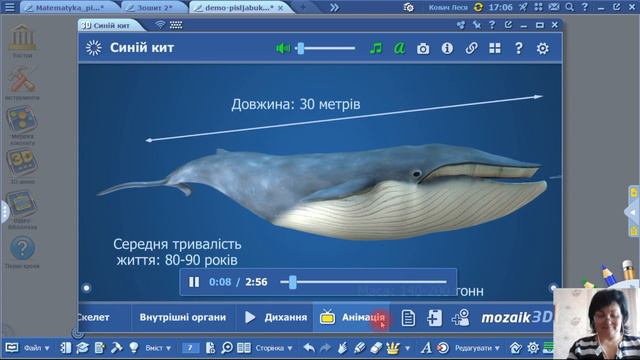Open the Відео бібліотека sidebar icon
640x360 pixels.
[x=22, y=210]
